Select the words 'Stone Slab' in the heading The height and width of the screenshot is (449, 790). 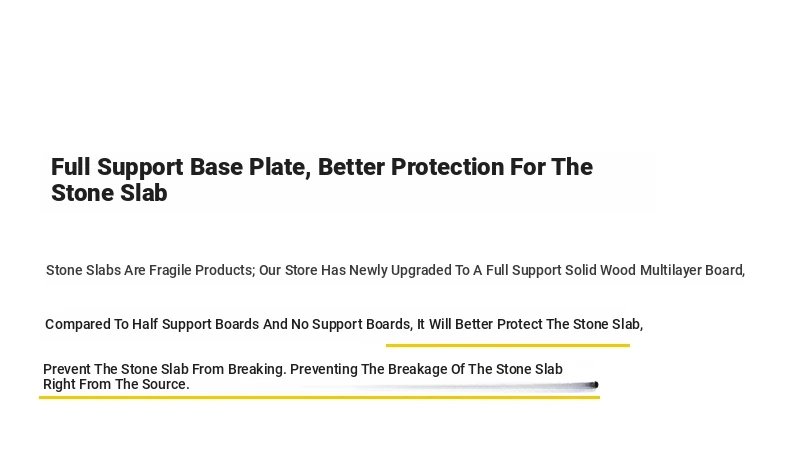click(x=109, y=193)
